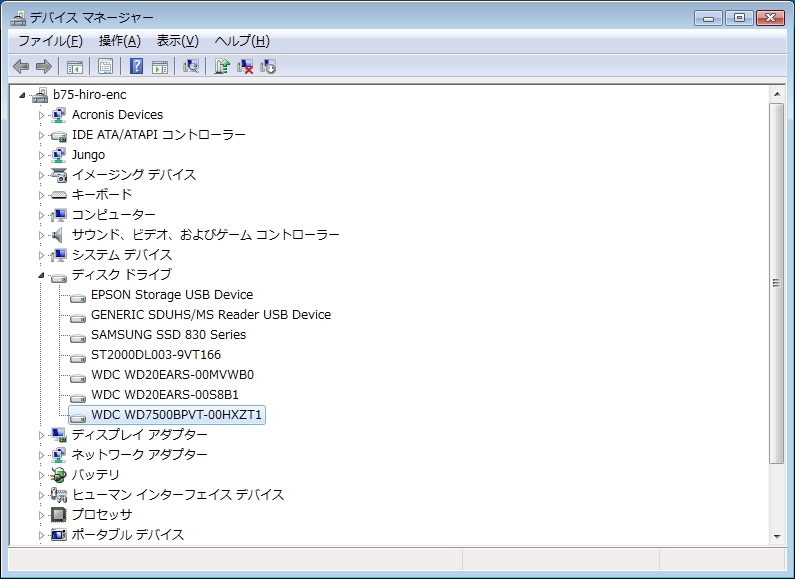Viewport: 795px width, 579px height.
Task: Click the blue Help question-mark icon
Action: click(x=136, y=66)
